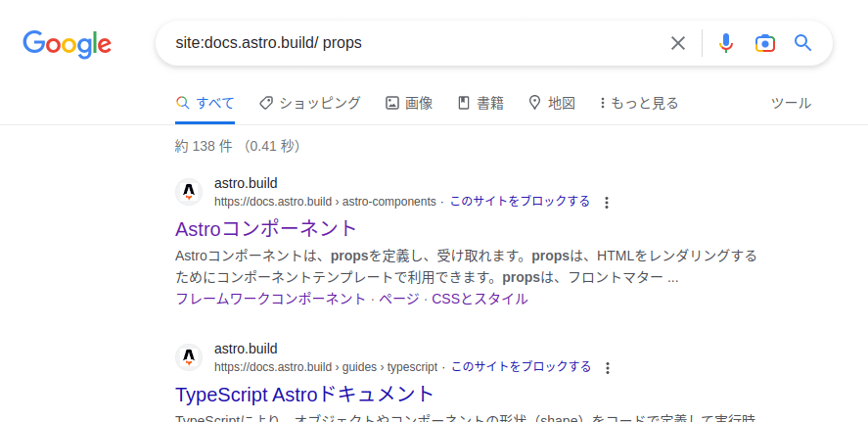
Task: Click the docs.astro.build › astro-components URL
Action: click(325, 202)
